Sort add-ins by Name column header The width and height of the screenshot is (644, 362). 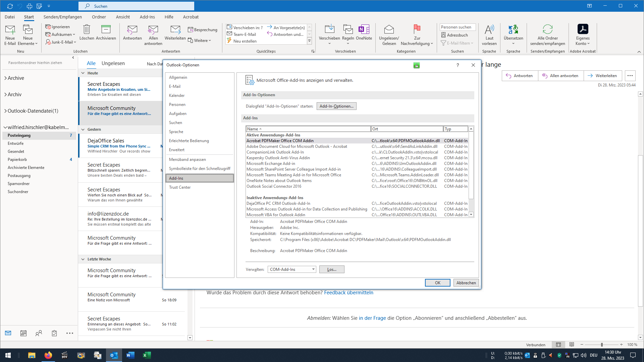pos(308,129)
